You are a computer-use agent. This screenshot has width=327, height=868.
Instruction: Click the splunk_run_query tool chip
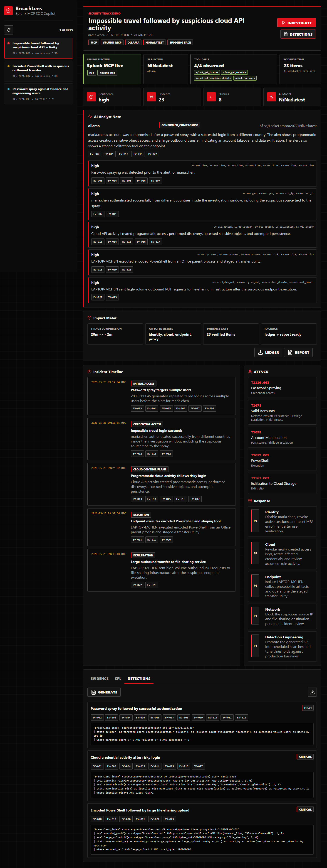(245, 78)
